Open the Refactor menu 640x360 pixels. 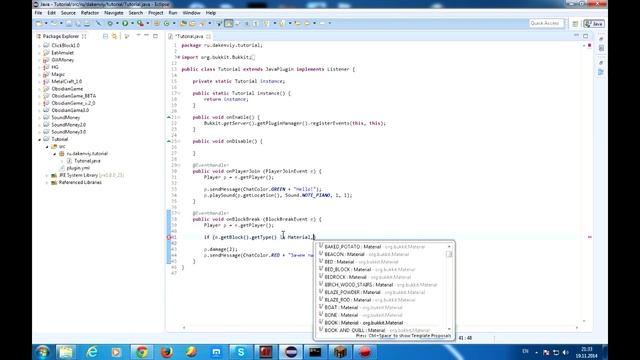(90, 13)
